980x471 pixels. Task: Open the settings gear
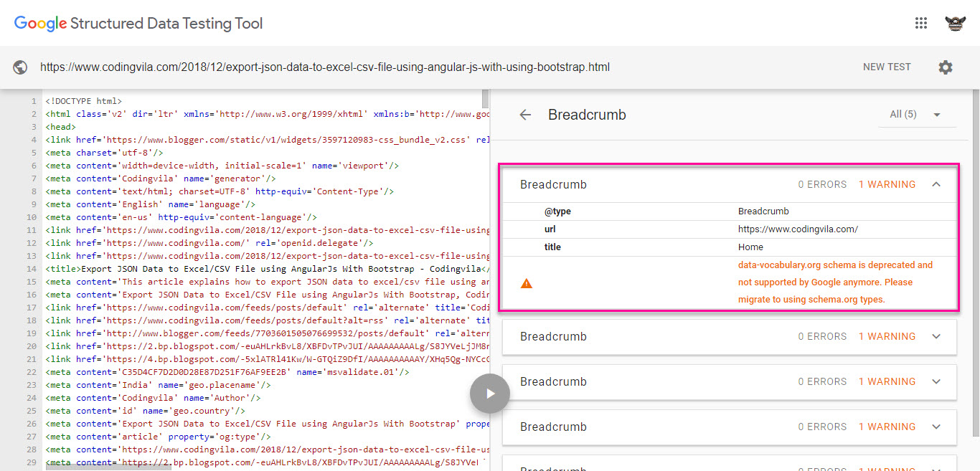pos(946,67)
